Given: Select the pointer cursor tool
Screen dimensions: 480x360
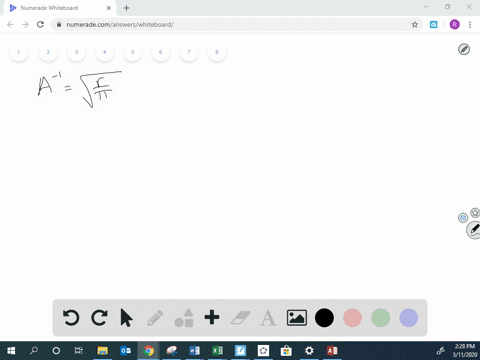Looking at the screenshot, I should coord(126,318).
